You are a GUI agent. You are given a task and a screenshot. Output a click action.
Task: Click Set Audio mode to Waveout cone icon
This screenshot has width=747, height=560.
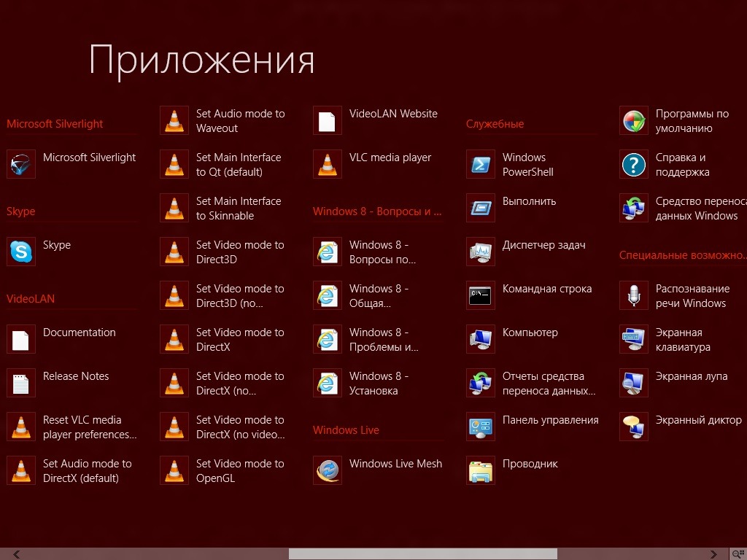[174, 120]
